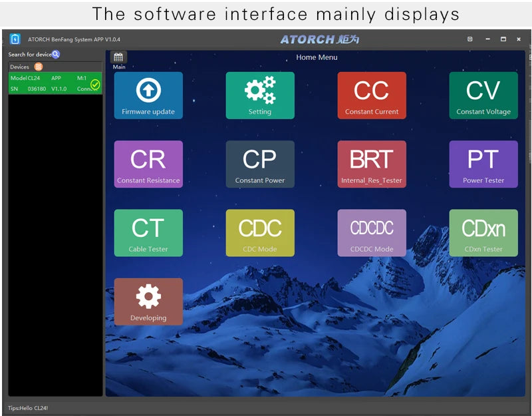Screen dimensions: 532x416
Task: Click the Devices panel header
Action: click(x=55, y=67)
